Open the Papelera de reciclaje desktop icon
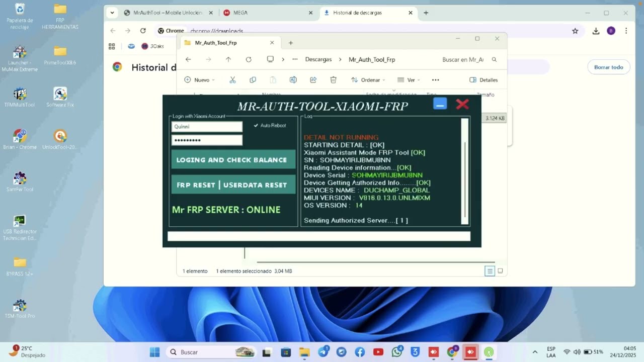This screenshot has width=644, height=362. (20, 16)
